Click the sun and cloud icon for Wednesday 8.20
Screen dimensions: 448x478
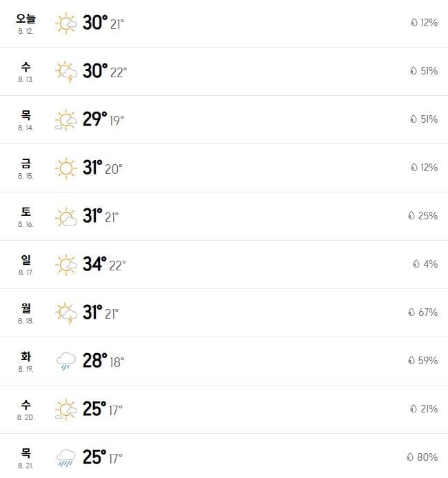pyautogui.click(x=66, y=410)
